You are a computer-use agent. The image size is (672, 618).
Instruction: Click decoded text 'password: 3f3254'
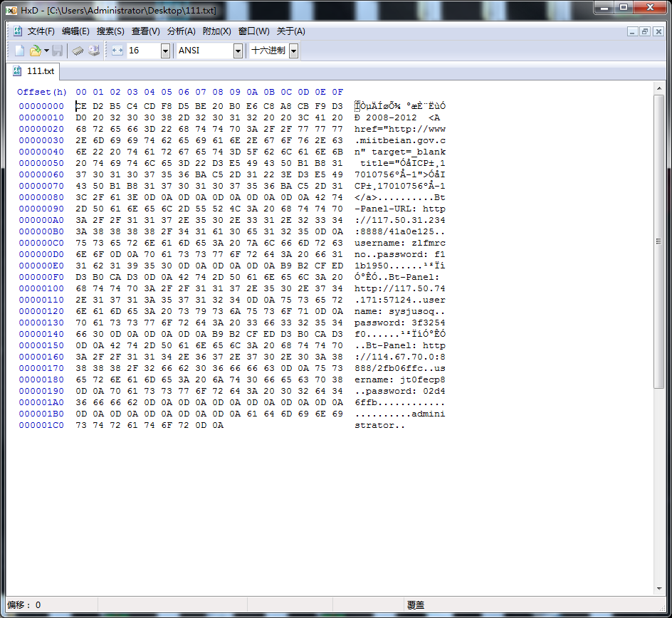(400, 323)
